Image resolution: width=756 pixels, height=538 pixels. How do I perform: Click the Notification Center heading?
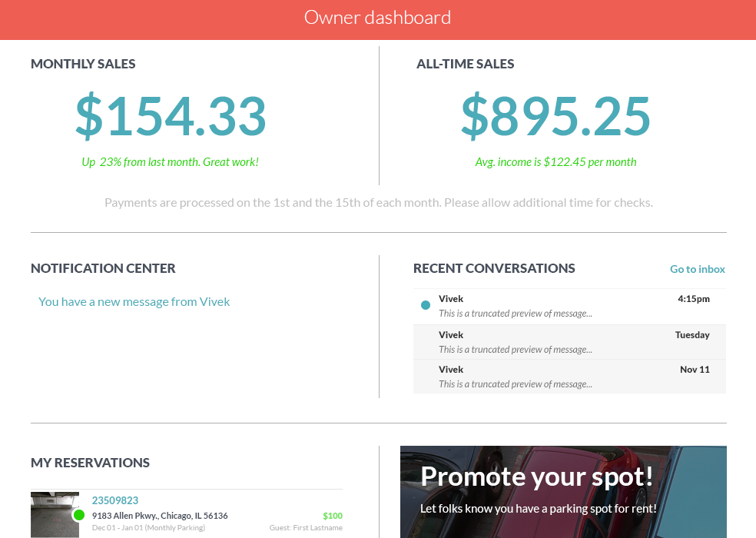[103, 267]
